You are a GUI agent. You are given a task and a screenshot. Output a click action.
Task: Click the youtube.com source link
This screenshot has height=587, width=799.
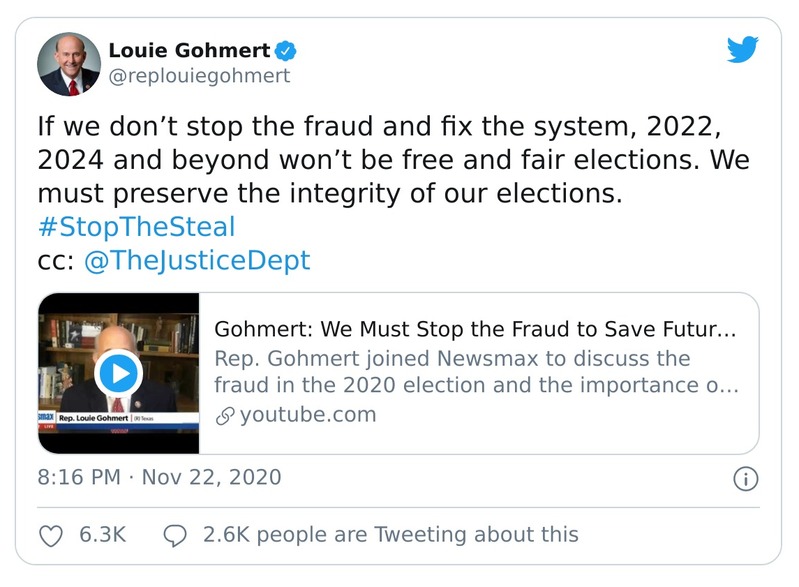point(308,415)
